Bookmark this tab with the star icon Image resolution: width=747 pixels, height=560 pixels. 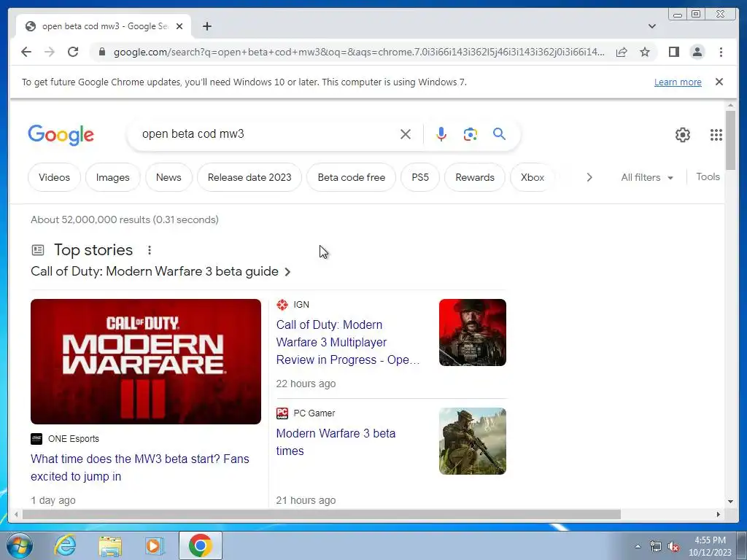click(645, 52)
